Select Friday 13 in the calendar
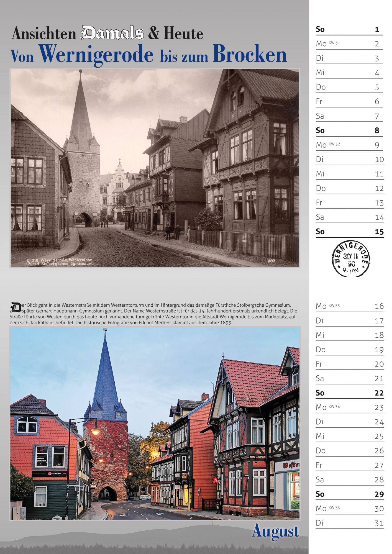This screenshot has width=392, height=554. (x=349, y=203)
